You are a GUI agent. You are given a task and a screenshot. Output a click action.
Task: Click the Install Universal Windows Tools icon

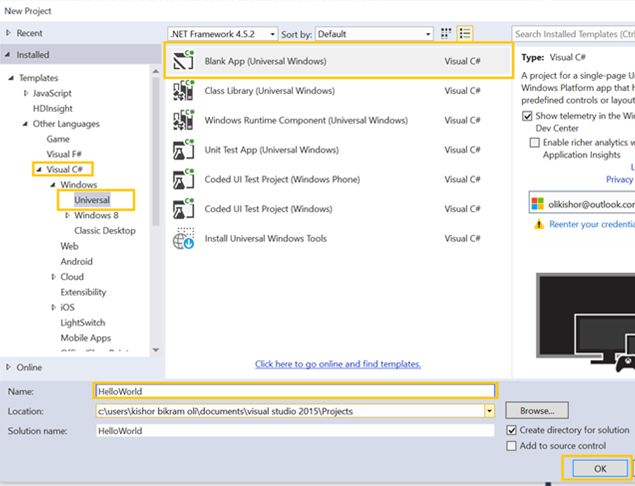[183, 238]
